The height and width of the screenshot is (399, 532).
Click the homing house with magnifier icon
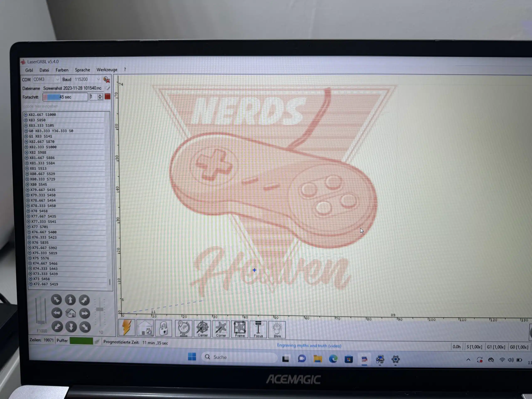(x=145, y=328)
